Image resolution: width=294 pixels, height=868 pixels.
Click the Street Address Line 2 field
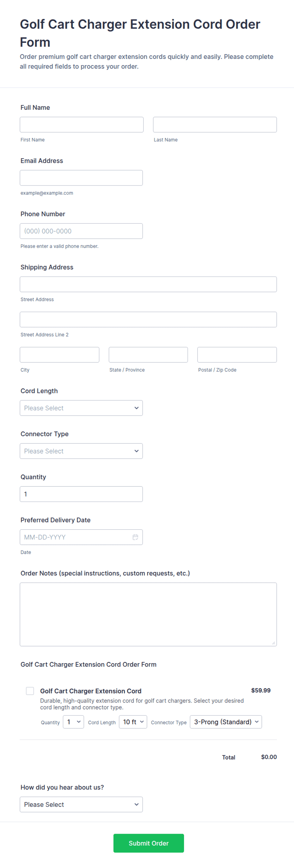[148, 319]
